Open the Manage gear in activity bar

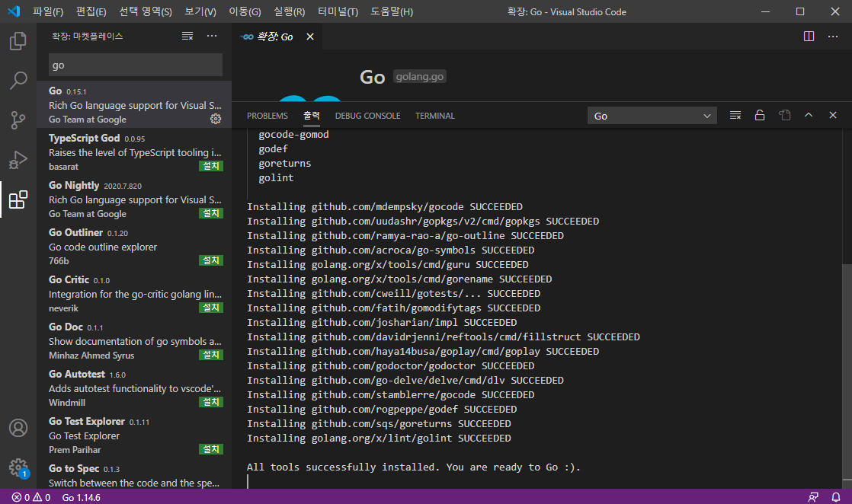coord(18,467)
